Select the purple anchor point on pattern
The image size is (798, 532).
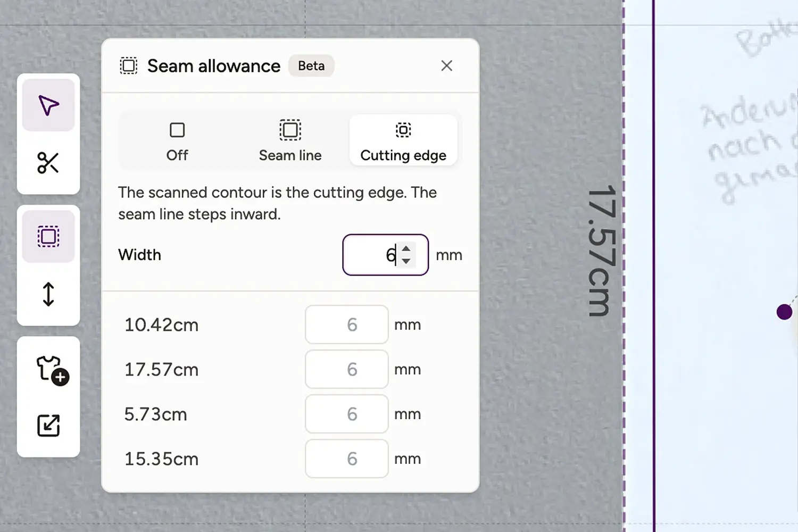(x=784, y=312)
